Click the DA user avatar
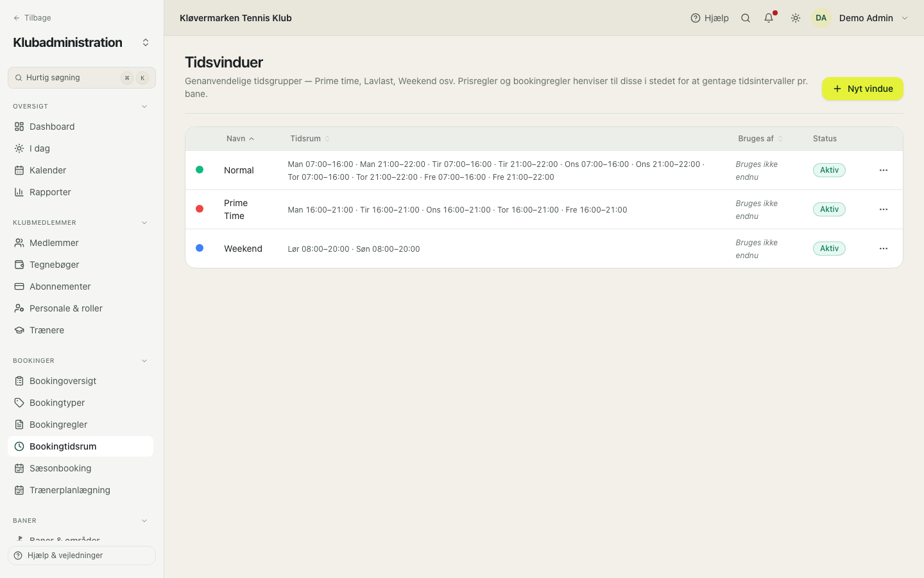The image size is (924, 578). coord(821,18)
